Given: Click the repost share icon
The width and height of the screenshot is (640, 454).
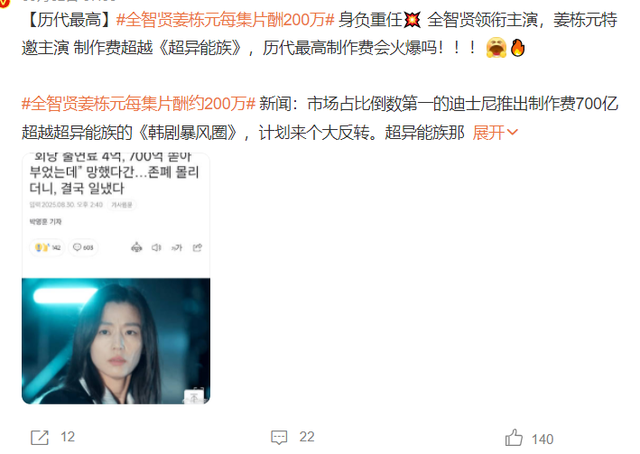Looking at the screenshot, I should pyautogui.click(x=40, y=437).
